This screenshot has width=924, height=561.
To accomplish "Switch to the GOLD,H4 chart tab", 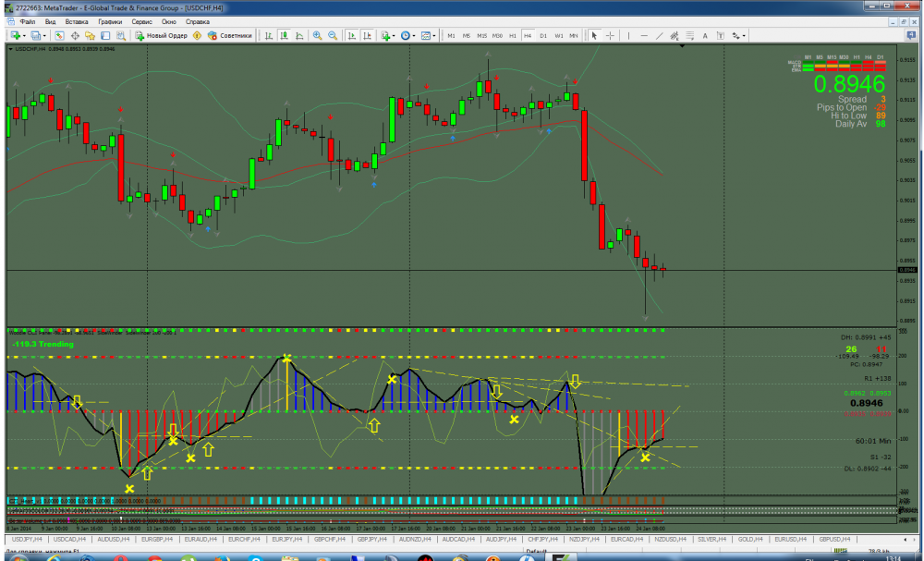I will point(750,539).
